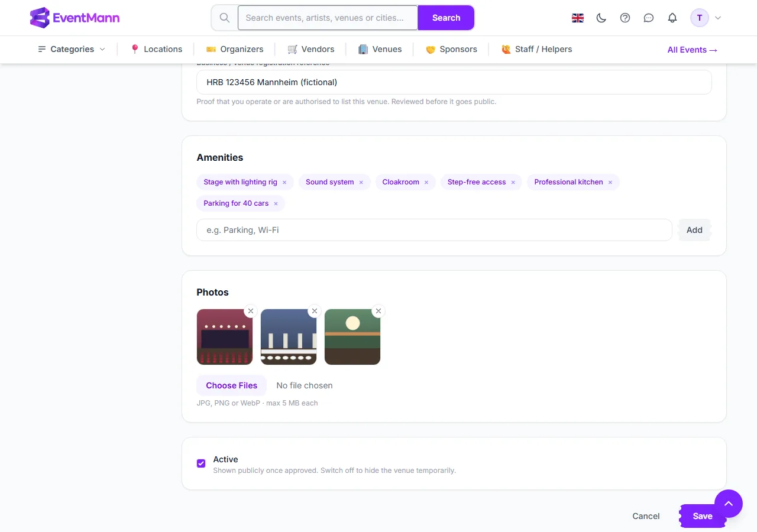Go to the Sponsors menu item

(x=451, y=49)
